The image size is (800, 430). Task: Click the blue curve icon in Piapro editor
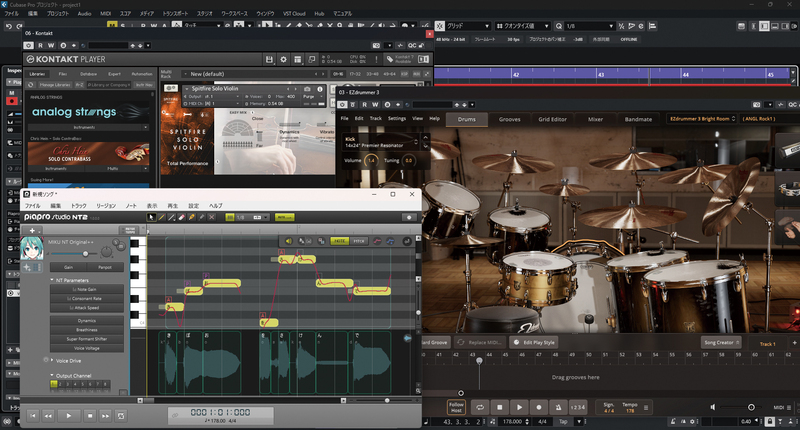(x=390, y=241)
